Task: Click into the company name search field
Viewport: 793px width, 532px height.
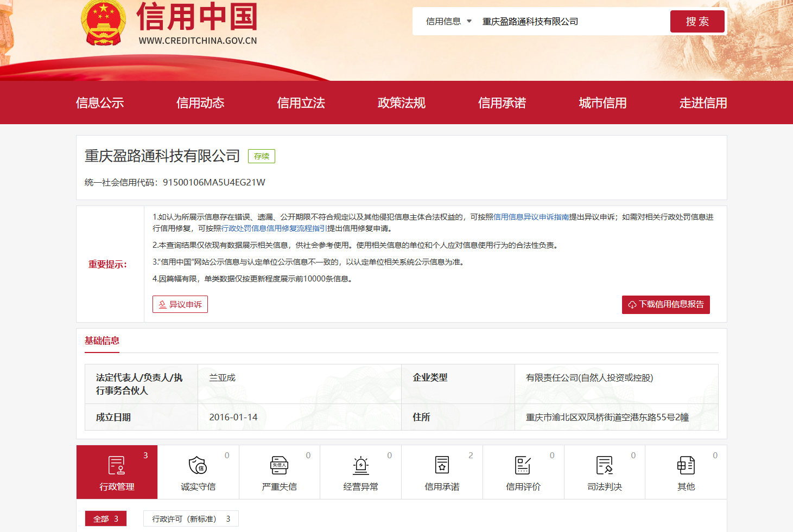Action: [x=570, y=22]
